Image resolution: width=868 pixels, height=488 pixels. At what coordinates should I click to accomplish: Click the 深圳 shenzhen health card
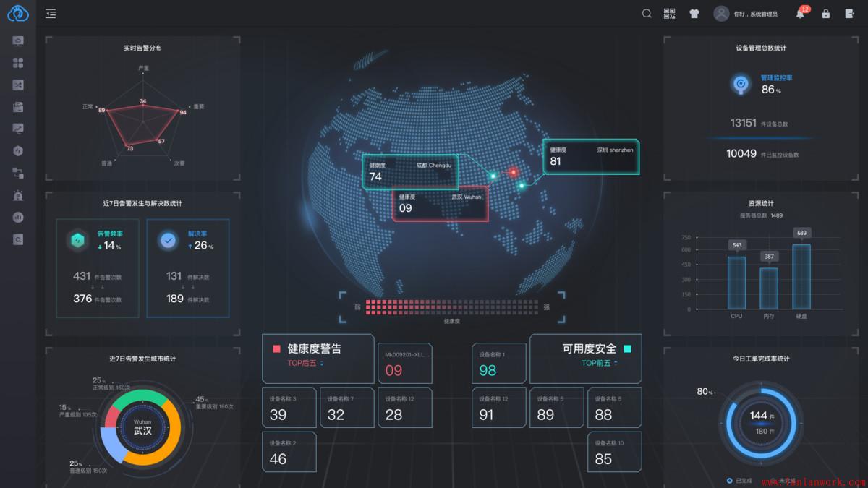[591, 157]
